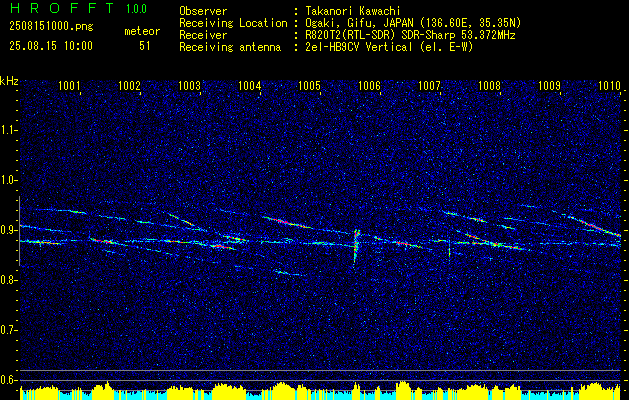Click the 1.0 frequency axis label
The width and height of the screenshot is (629, 400).
[8, 180]
